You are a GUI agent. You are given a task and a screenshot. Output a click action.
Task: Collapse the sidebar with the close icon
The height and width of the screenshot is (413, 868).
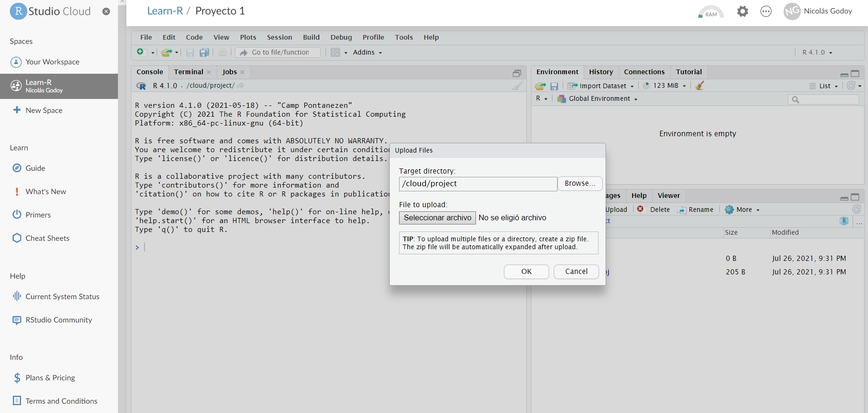(106, 11)
